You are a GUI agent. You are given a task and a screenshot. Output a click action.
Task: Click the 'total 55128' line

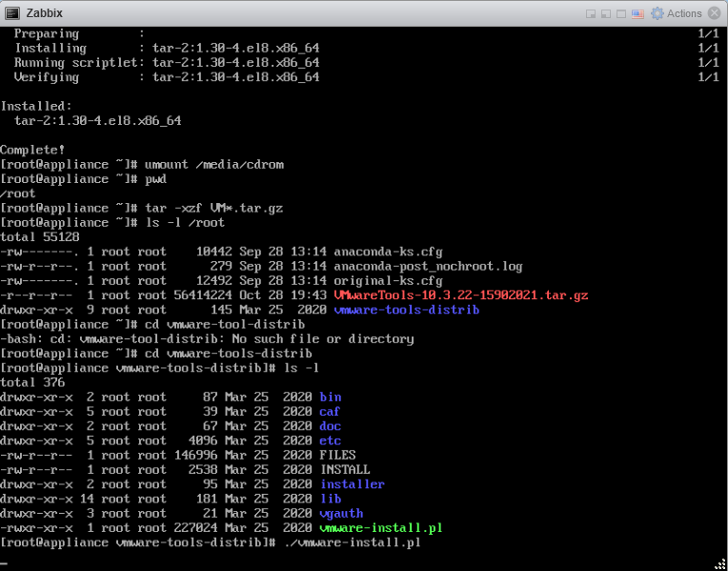pyautogui.click(x=39, y=237)
